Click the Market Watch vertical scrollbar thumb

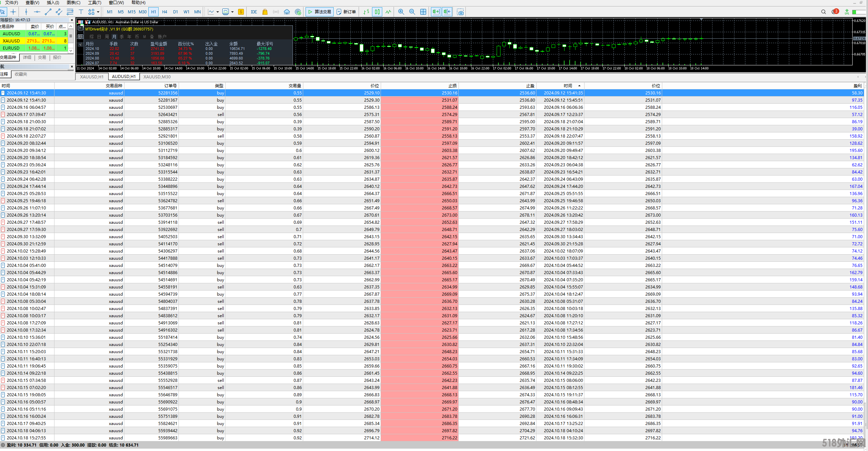pos(71,36)
